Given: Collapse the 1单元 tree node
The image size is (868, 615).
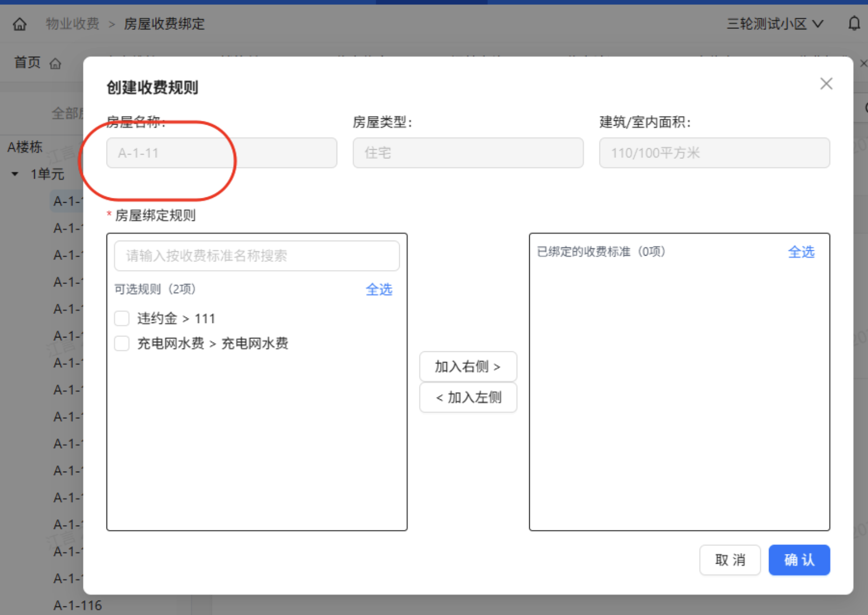Looking at the screenshot, I should (x=14, y=174).
